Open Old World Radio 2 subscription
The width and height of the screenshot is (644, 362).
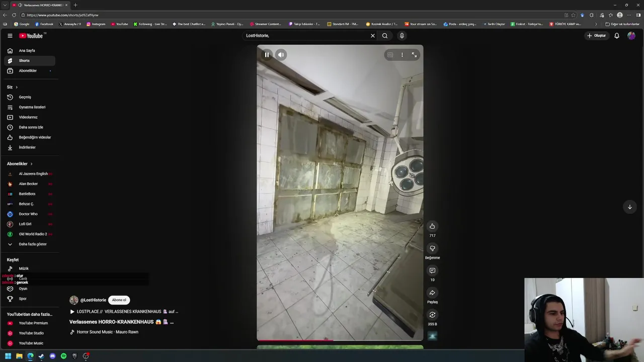click(x=29, y=234)
